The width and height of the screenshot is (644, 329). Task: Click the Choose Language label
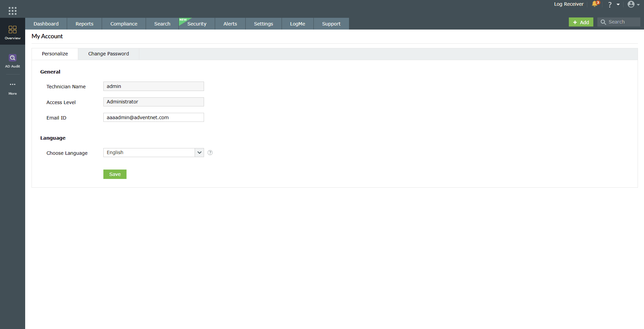(67, 153)
